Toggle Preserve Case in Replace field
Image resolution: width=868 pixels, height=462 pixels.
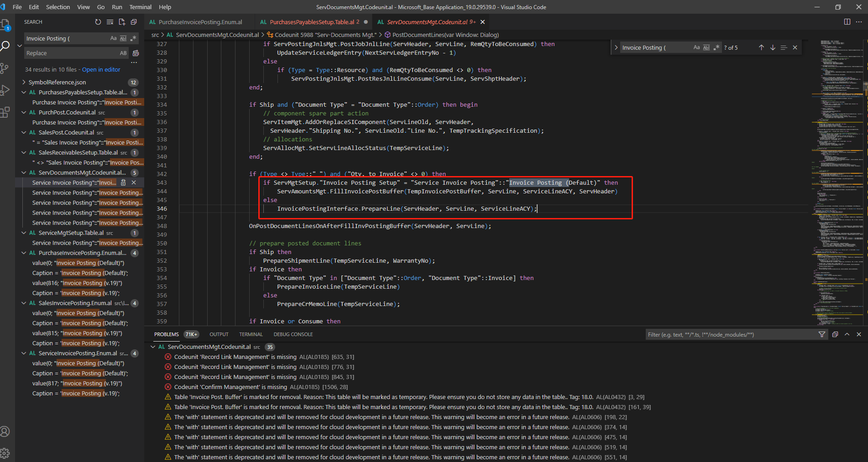tap(123, 53)
